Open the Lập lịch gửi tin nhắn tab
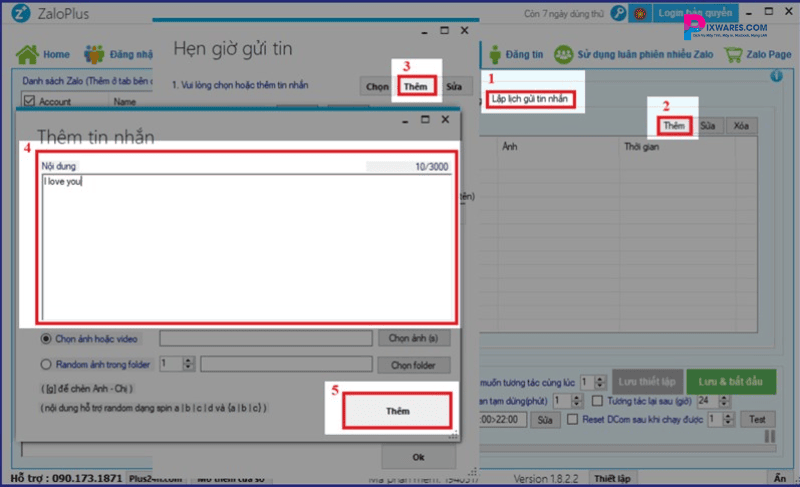The height and width of the screenshot is (487, 800). click(x=532, y=99)
